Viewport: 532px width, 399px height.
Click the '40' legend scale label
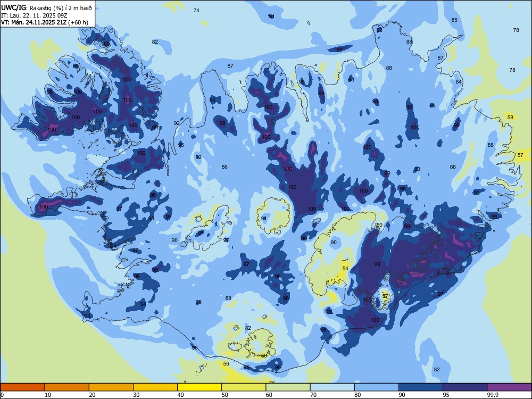181,395
